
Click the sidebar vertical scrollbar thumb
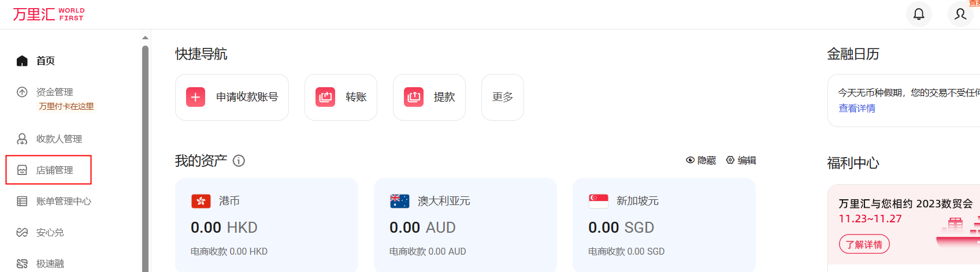[145, 159]
